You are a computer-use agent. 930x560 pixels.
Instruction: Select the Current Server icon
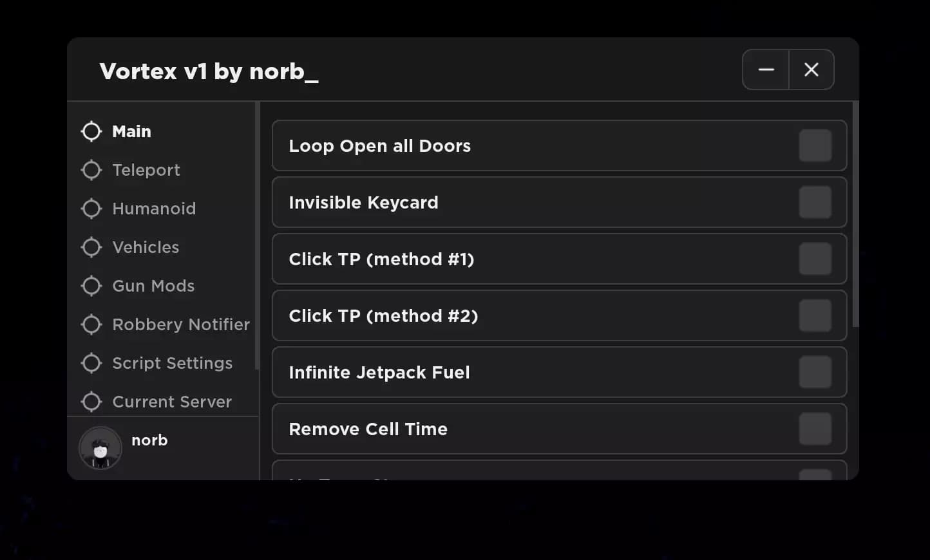[x=91, y=402]
